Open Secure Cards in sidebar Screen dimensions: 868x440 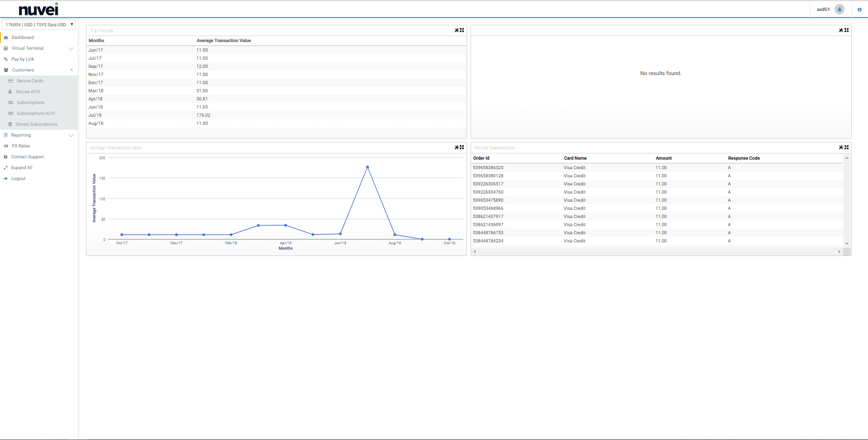pos(30,81)
